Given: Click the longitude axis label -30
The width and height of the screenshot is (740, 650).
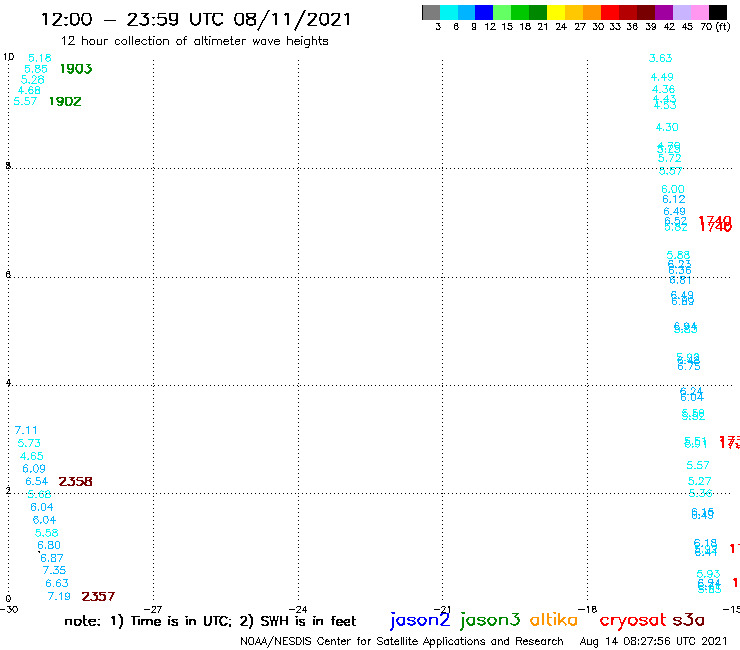Looking at the screenshot, I should pyautogui.click(x=9, y=610).
